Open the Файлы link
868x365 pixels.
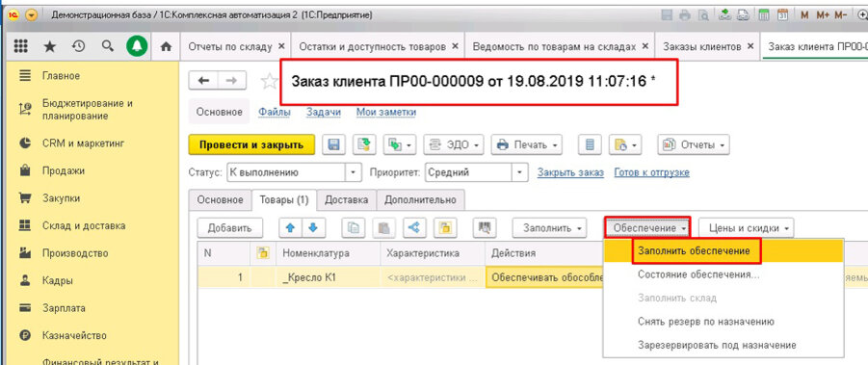[x=274, y=113]
